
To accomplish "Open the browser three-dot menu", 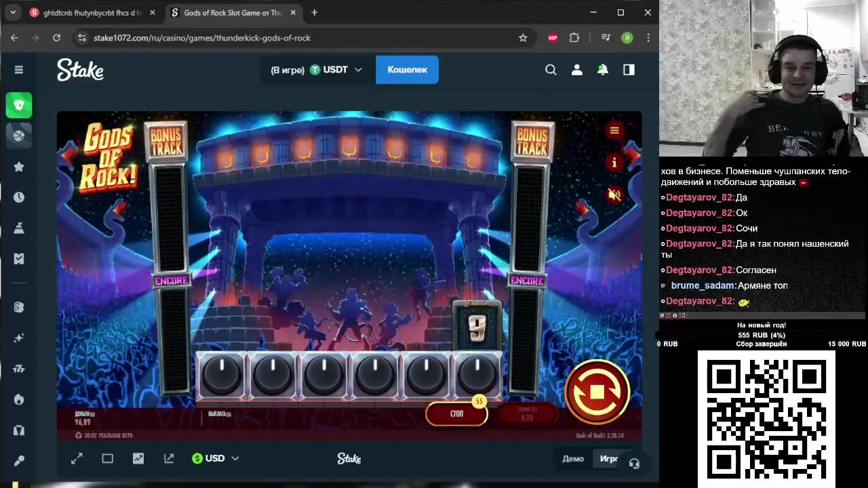I will point(649,38).
